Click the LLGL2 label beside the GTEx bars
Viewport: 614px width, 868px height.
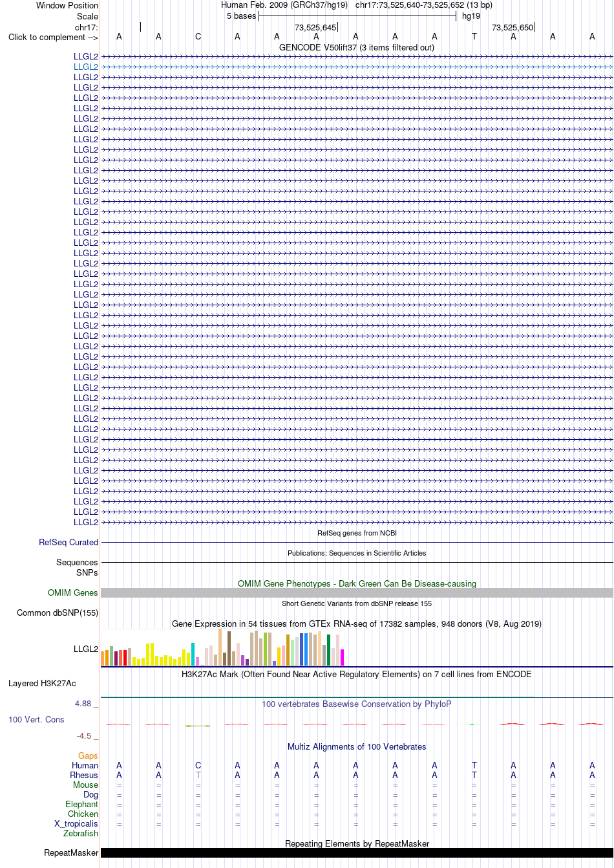click(86, 649)
